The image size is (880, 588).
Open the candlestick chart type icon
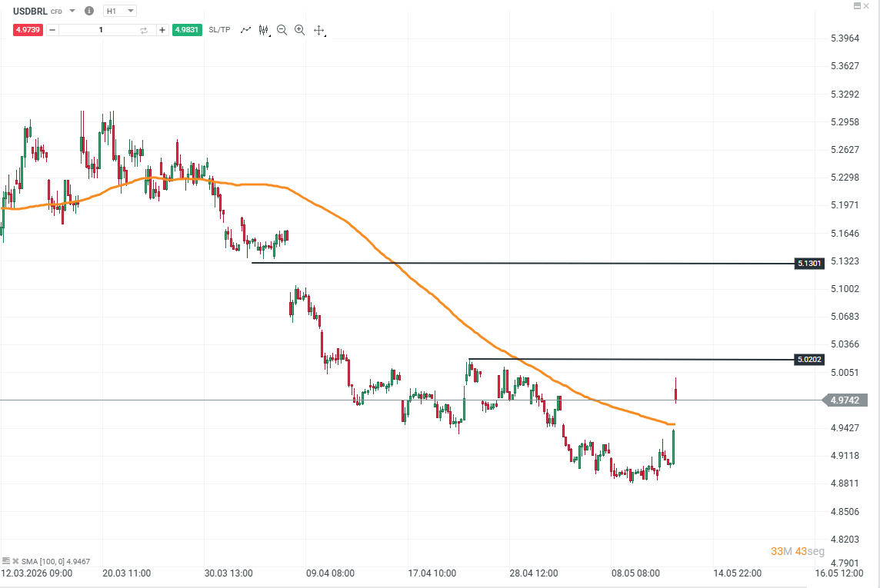[x=263, y=30]
